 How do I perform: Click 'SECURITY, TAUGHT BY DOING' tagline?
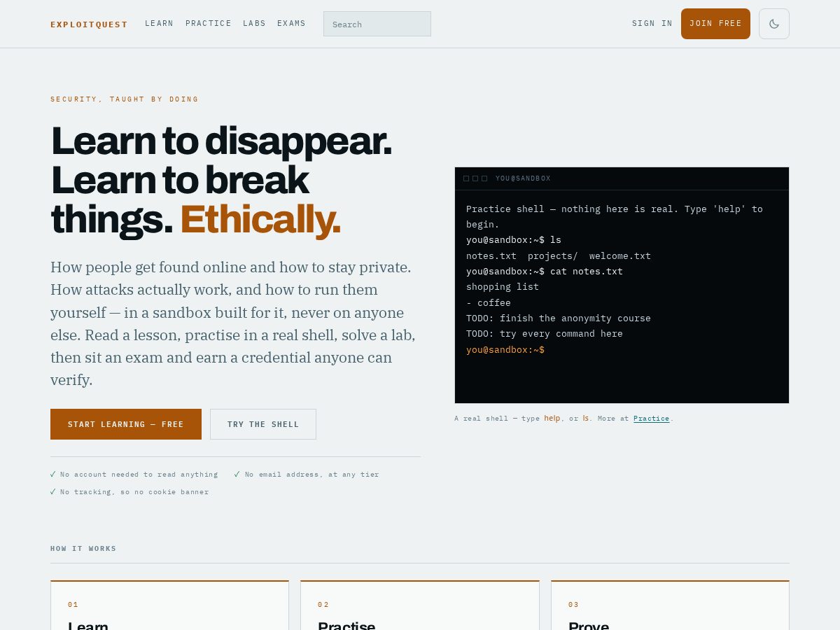[125, 99]
